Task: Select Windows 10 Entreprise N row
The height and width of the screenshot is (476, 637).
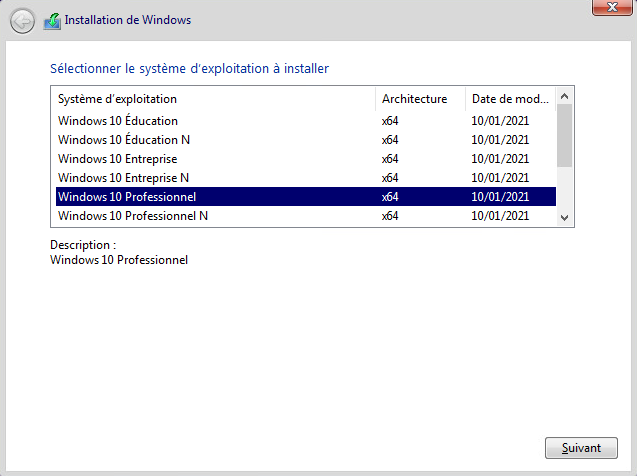Action: (306, 178)
